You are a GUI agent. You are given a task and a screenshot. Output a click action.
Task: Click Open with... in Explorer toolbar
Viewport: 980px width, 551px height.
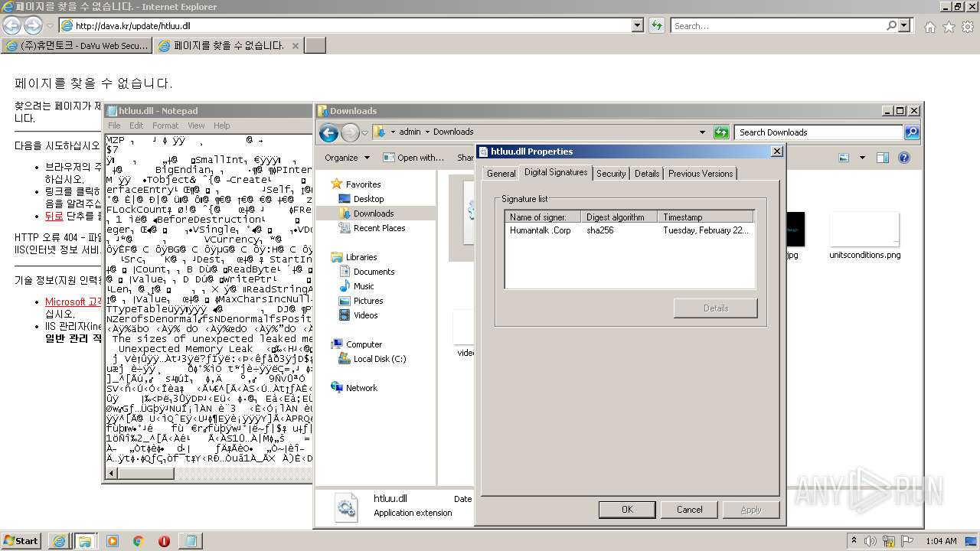[414, 158]
